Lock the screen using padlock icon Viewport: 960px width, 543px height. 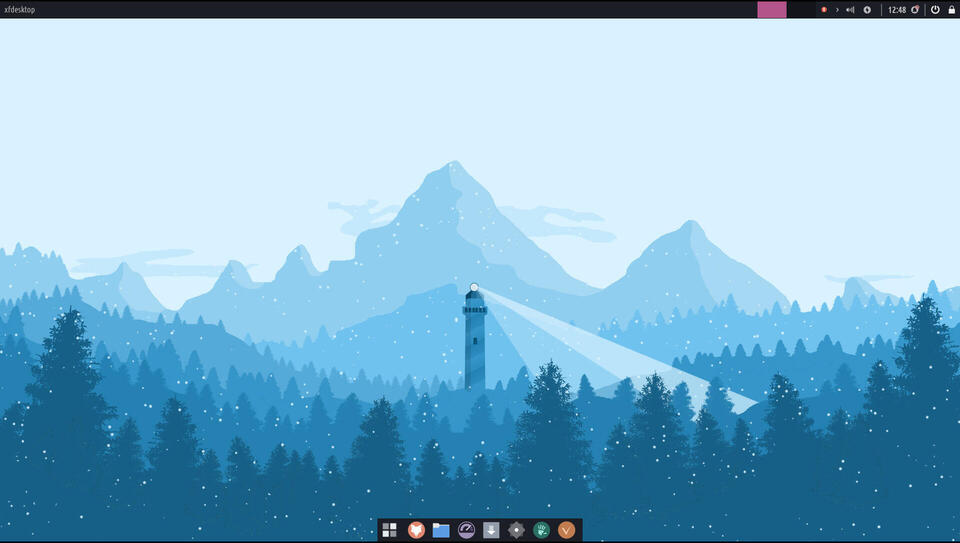coord(950,9)
